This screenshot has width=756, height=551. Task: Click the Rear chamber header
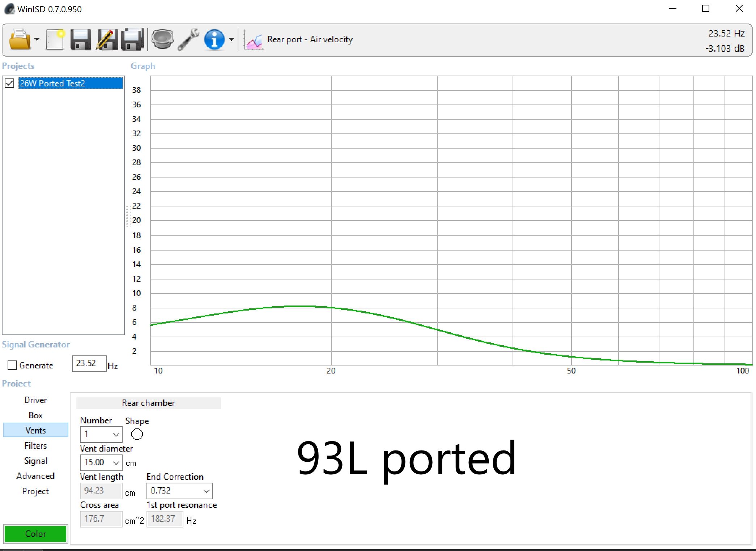tap(148, 403)
